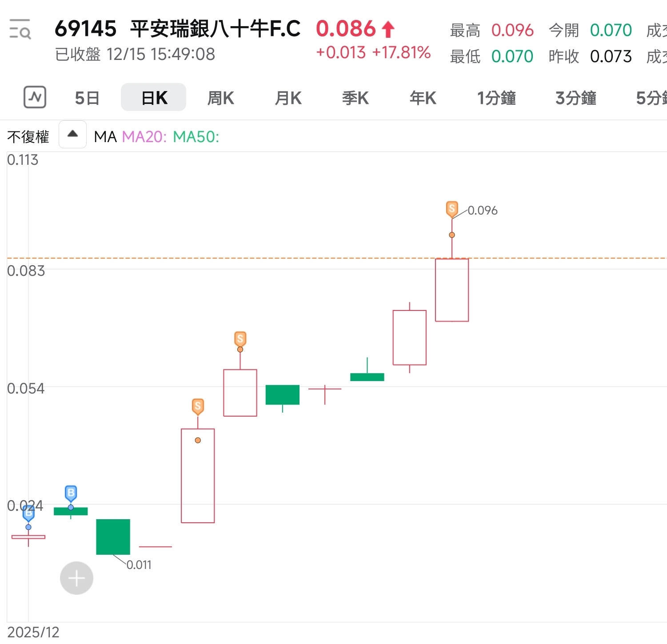Open the floating plus action button

(x=76, y=578)
